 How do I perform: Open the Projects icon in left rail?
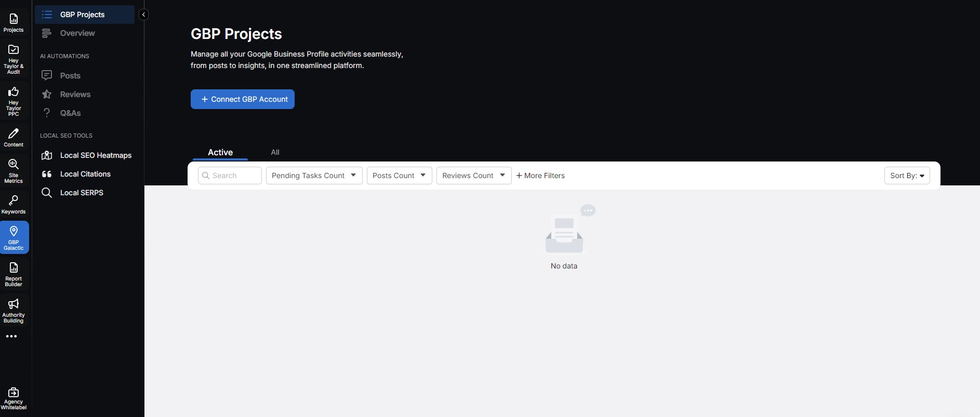(14, 23)
